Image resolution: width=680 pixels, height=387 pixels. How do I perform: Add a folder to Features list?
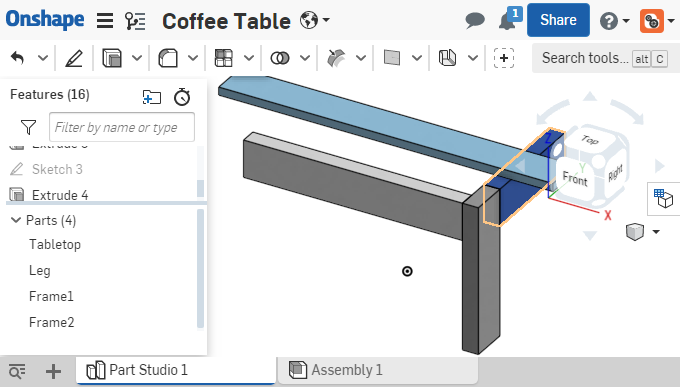click(151, 97)
